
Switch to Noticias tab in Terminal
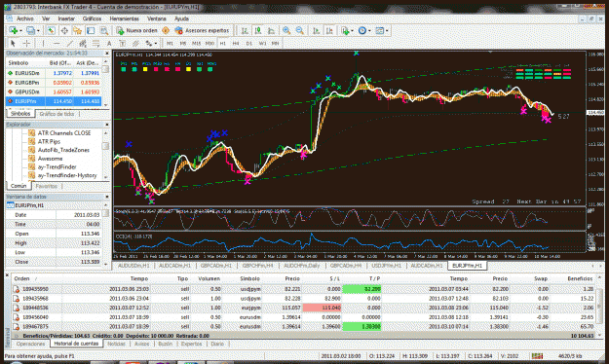click(x=117, y=345)
